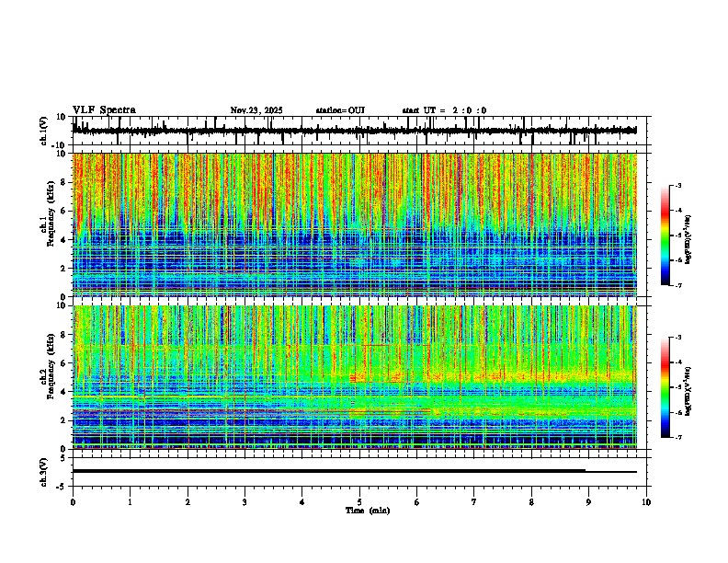Click the ch.1 color bar "log(PSD)" label
Screen dimensions: 728x563
tap(688, 239)
